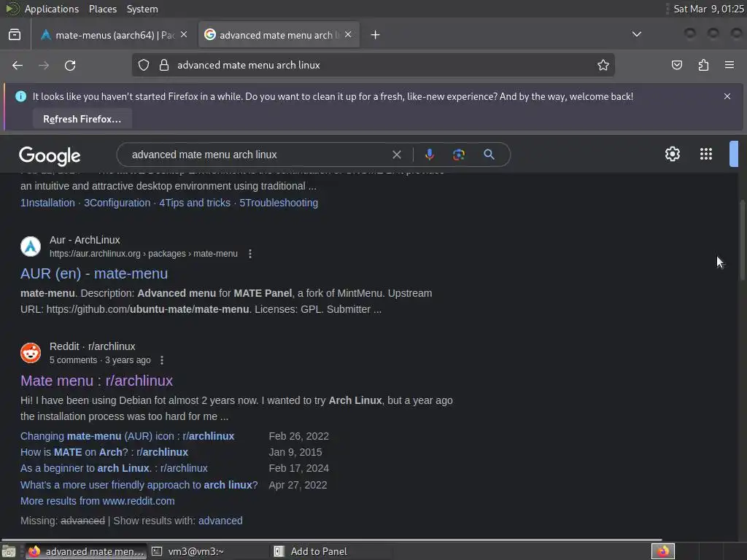Clear the Google search box text
Image resolution: width=747 pixels, height=560 pixels.
tap(396, 155)
